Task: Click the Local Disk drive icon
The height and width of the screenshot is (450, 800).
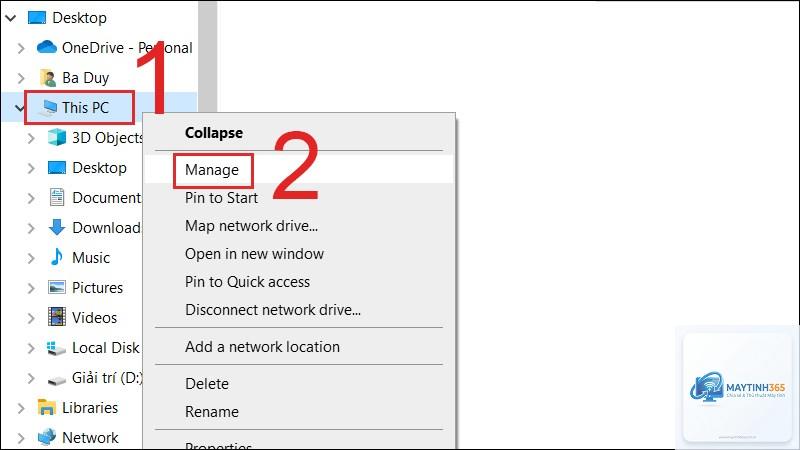Action: coord(56,348)
